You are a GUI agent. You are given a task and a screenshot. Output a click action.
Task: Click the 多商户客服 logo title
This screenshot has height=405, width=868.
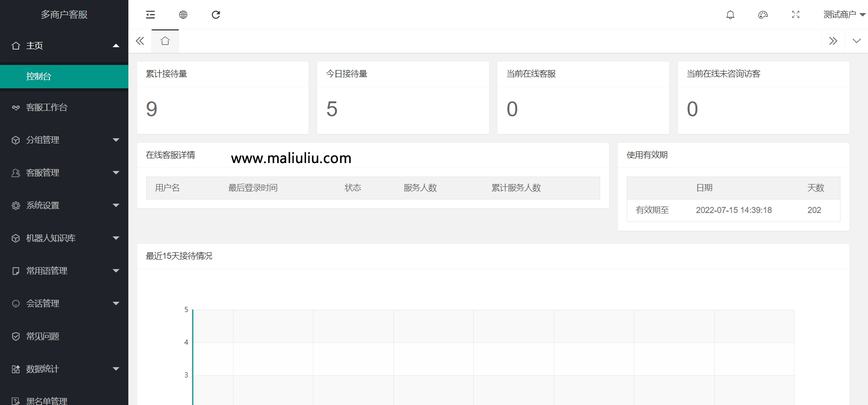64,14
